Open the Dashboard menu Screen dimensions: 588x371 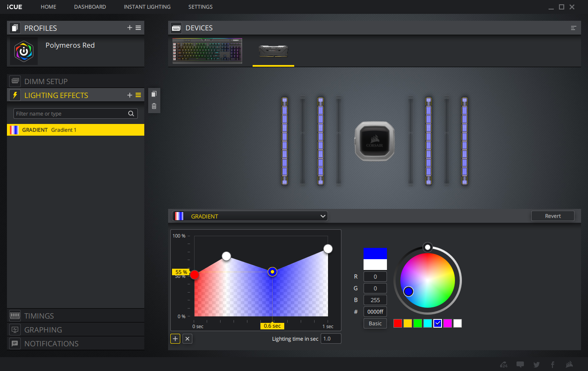point(90,7)
